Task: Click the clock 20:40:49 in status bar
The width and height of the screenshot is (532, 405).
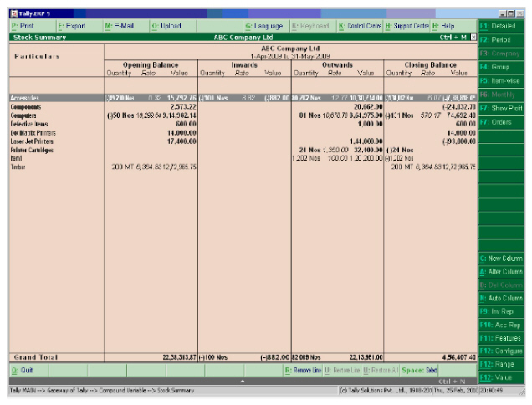Action: (x=489, y=391)
